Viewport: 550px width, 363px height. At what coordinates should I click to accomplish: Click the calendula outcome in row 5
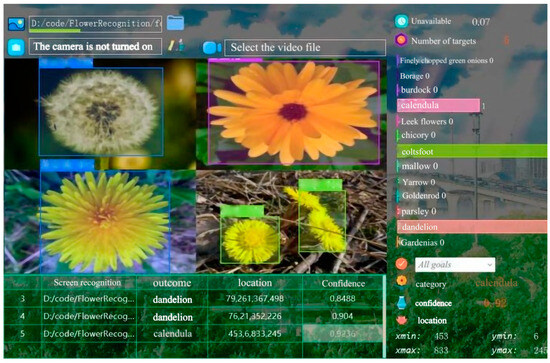[172, 334]
